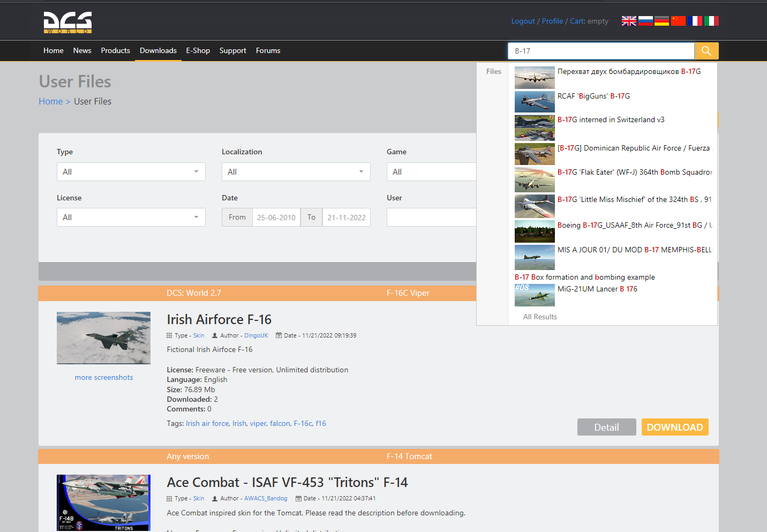The height and width of the screenshot is (532, 767).
Task: Click the From date label button
Action: coord(237,218)
